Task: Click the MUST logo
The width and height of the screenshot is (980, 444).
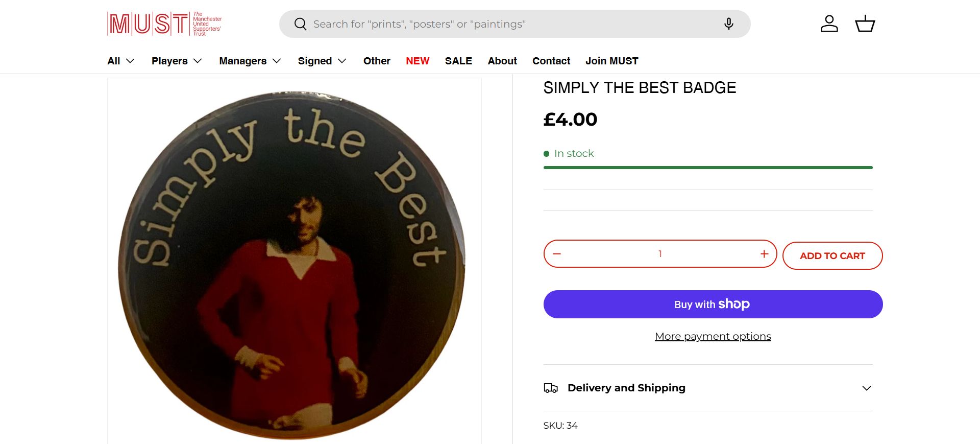Action: (164, 24)
